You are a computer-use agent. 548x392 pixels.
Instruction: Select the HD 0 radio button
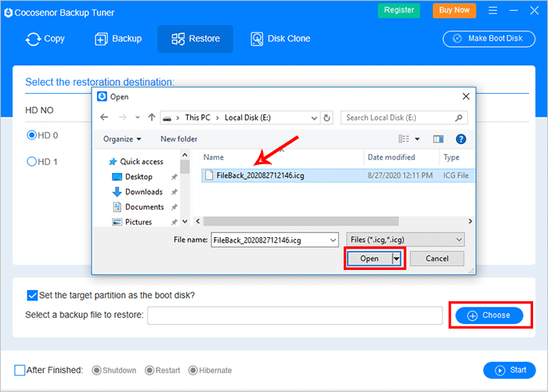(x=31, y=135)
